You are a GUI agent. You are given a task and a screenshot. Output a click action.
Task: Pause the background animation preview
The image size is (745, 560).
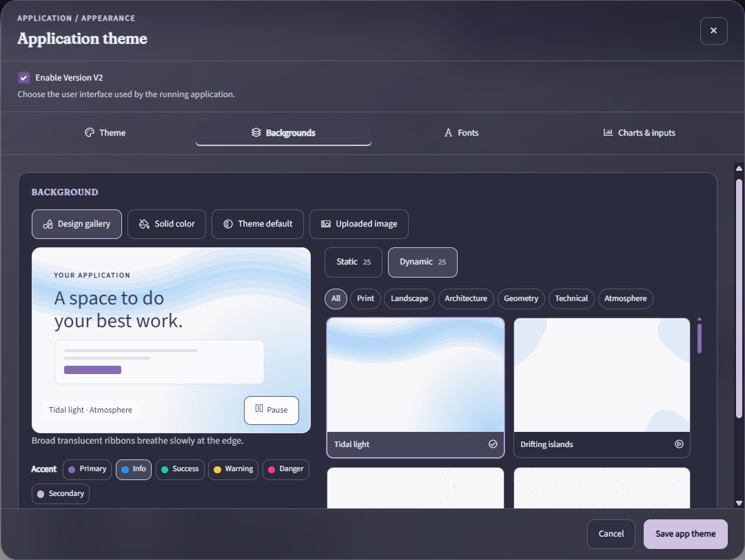click(x=272, y=411)
